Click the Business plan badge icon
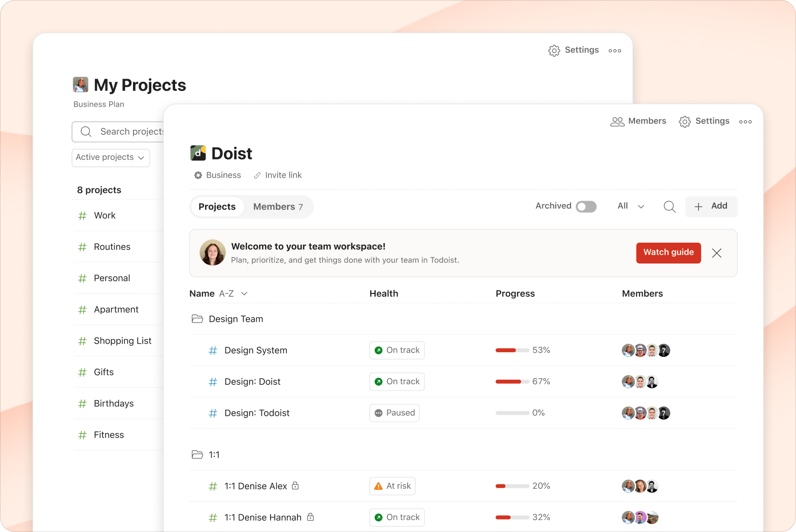 click(x=198, y=175)
